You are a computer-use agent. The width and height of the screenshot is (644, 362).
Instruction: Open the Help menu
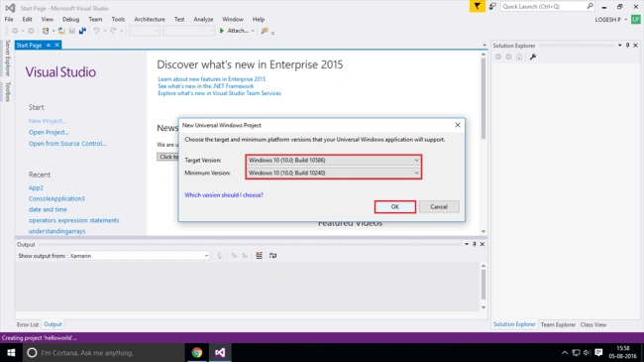tap(259, 19)
